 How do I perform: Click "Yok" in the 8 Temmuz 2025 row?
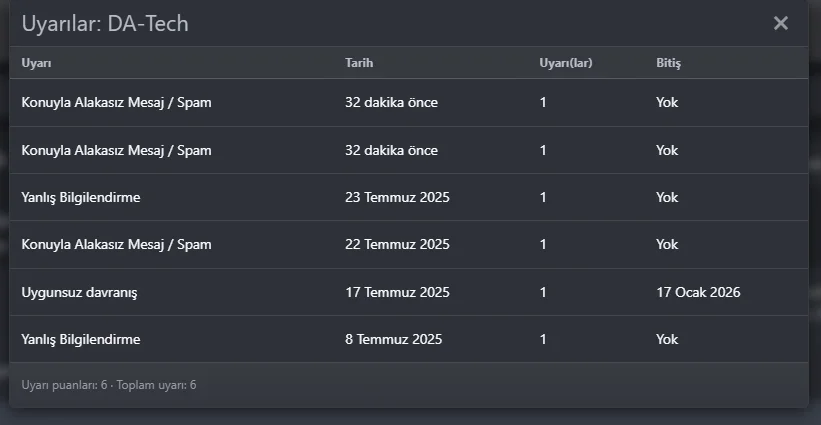tap(667, 339)
